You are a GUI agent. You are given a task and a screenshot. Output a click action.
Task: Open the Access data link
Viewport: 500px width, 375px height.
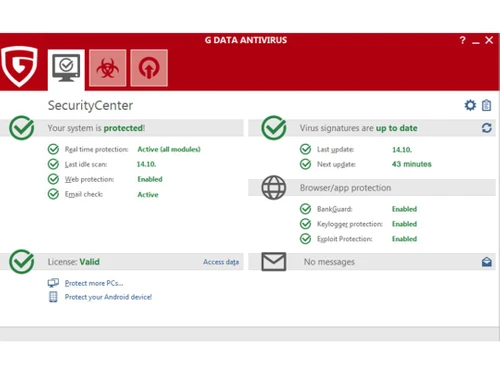[x=221, y=262]
